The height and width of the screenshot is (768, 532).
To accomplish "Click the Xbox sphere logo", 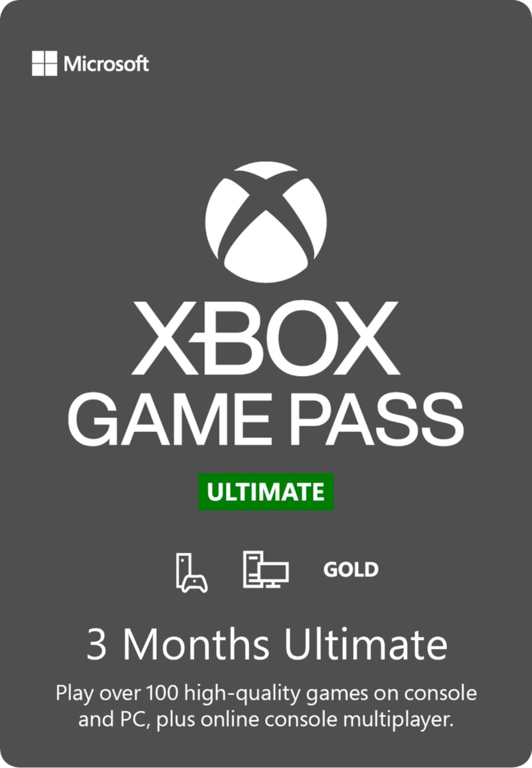I will [x=266, y=222].
